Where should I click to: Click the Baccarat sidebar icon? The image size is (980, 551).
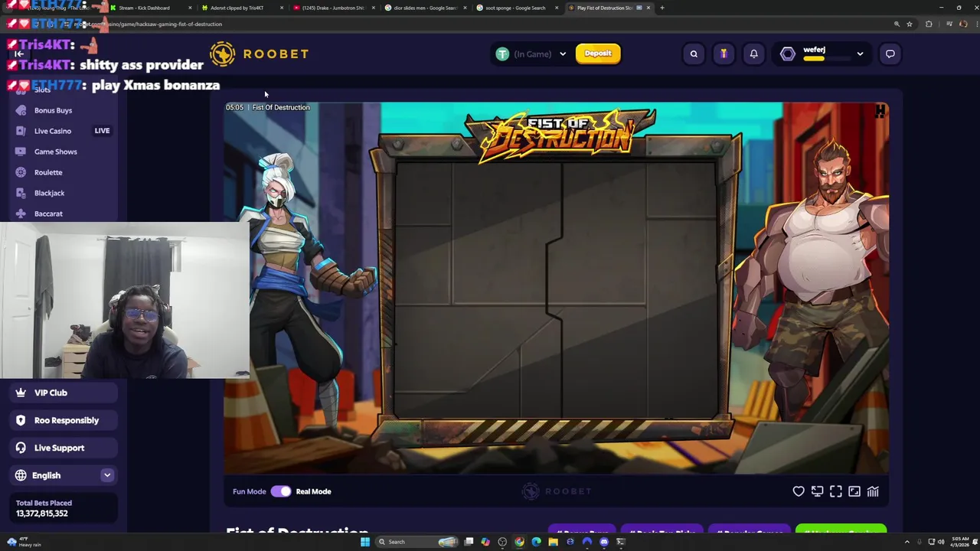click(x=21, y=214)
